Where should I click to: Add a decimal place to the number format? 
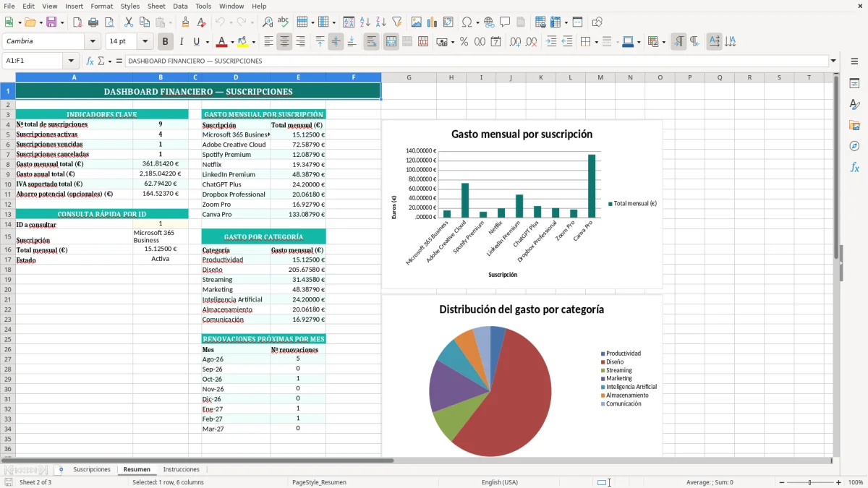pos(516,42)
